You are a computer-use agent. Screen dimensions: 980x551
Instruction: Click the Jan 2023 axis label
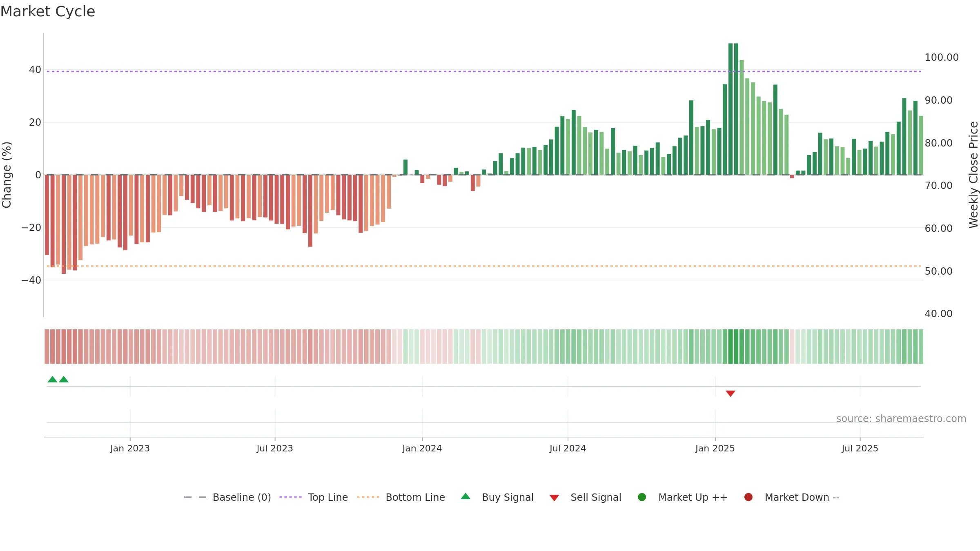[x=130, y=448]
